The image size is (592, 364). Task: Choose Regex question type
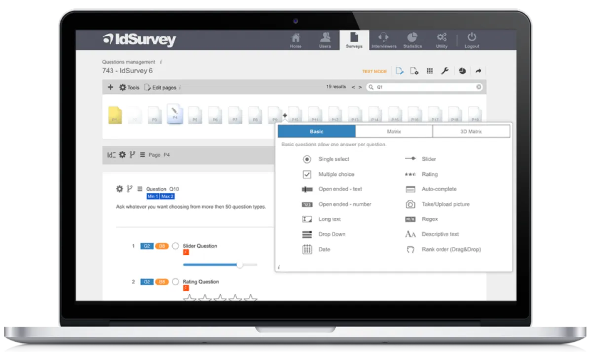click(x=421, y=219)
